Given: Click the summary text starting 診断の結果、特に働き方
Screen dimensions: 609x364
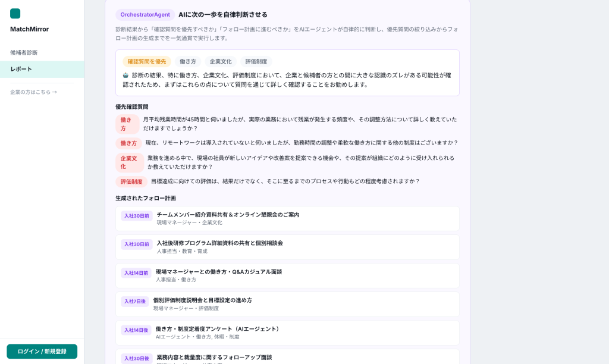Looking at the screenshot, I should (x=287, y=80).
